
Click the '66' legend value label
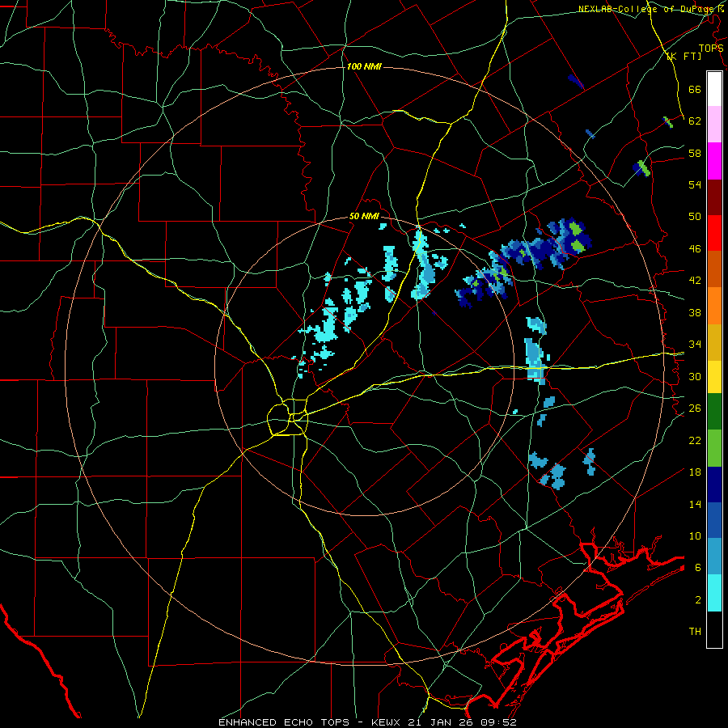pyautogui.click(x=695, y=90)
